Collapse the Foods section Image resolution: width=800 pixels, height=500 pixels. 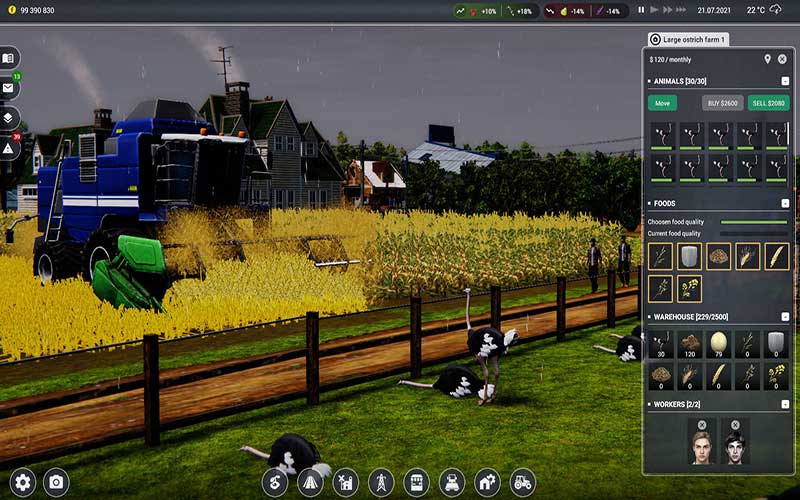pos(785,203)
